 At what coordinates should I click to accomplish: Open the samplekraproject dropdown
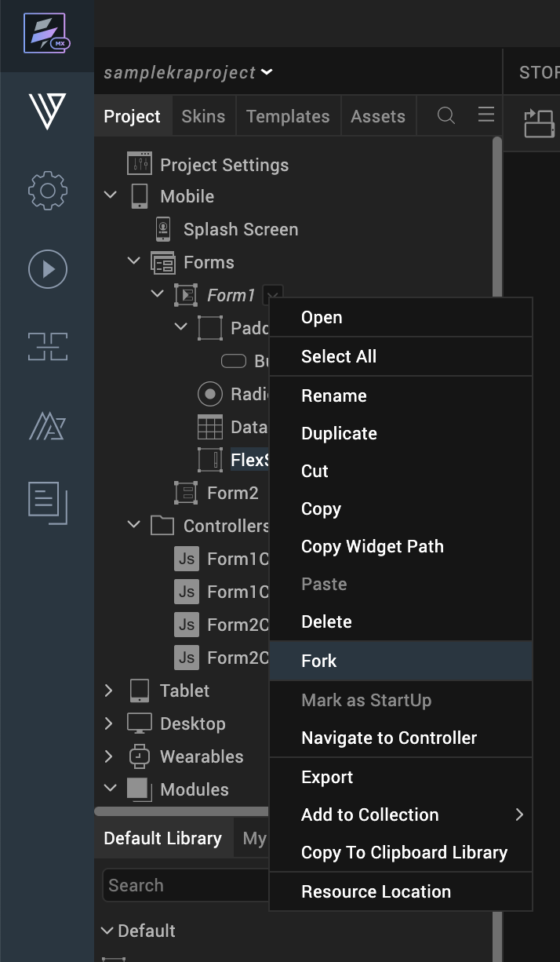[x=188, y=72]
